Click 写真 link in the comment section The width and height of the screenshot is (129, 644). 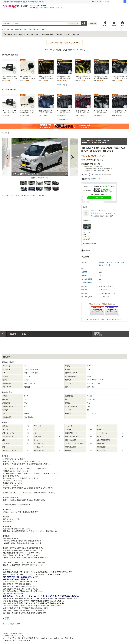tap(7, 618)
